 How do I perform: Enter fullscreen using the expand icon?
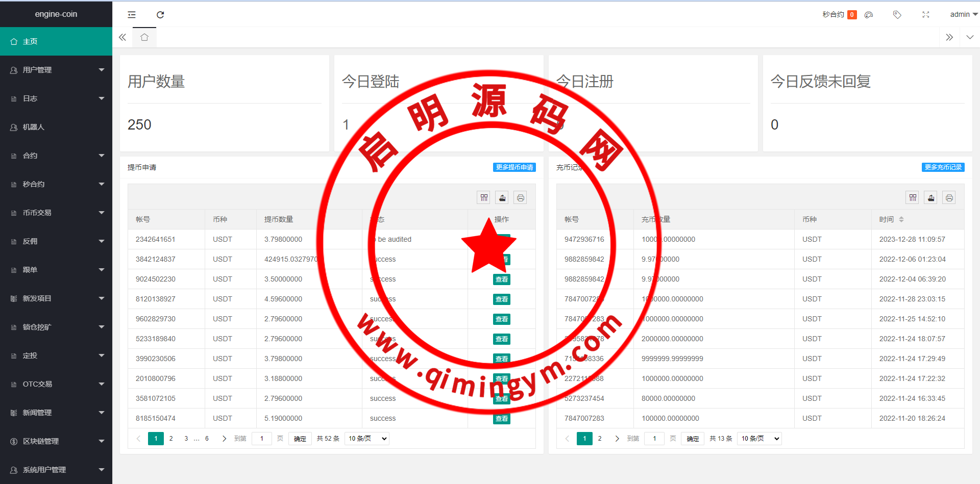[925, 15]
